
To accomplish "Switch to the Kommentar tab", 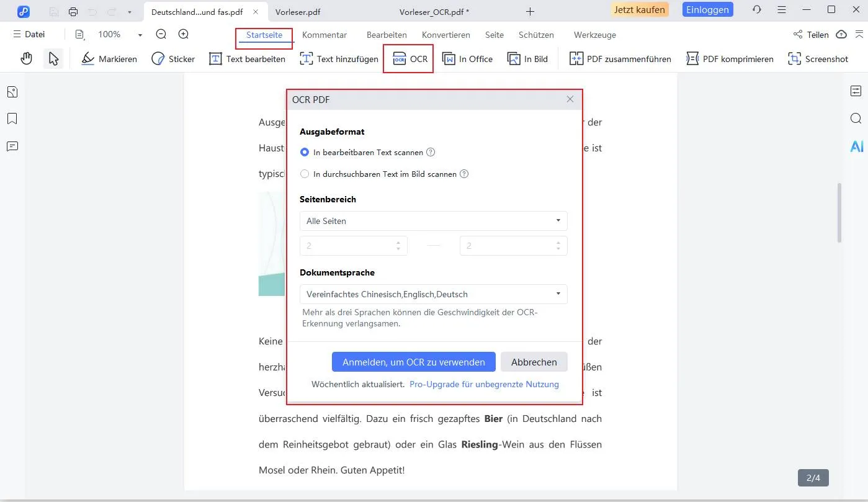I will tap(324, 35).
